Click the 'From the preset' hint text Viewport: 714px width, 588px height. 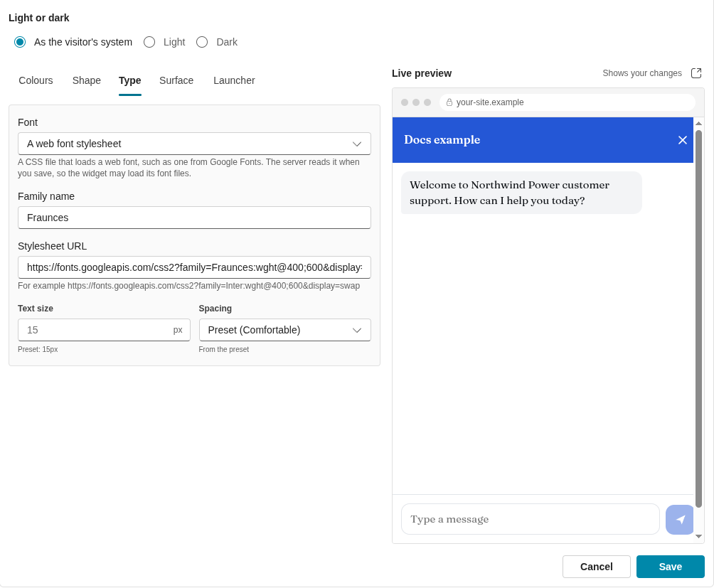point(224,350)
